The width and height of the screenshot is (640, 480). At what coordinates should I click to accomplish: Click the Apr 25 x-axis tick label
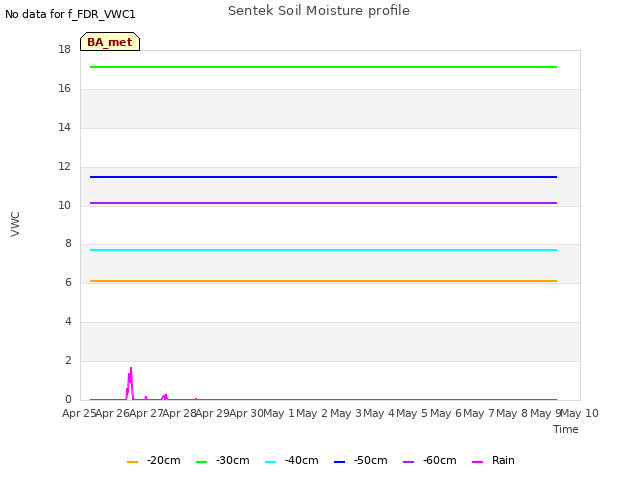click(x=79, y=413)
